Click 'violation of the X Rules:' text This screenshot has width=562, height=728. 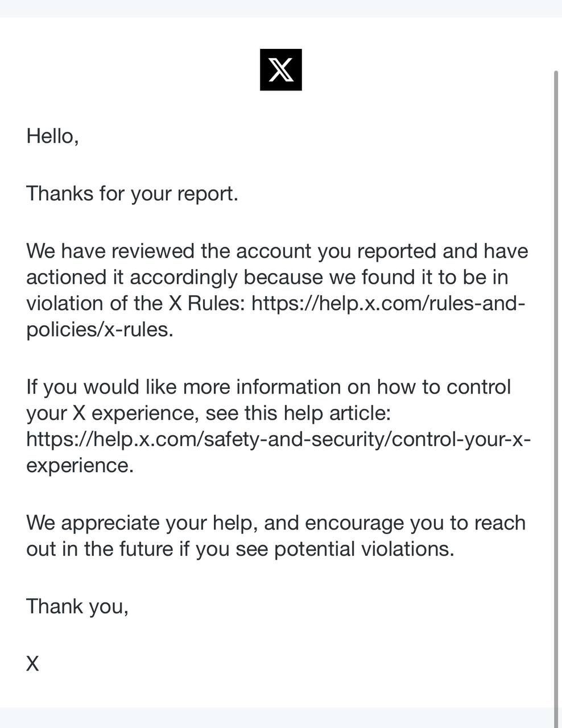click(136, 303)
